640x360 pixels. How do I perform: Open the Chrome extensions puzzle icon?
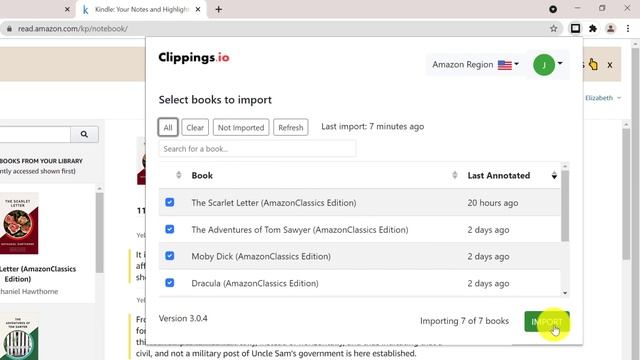click(x=593, y=29)
